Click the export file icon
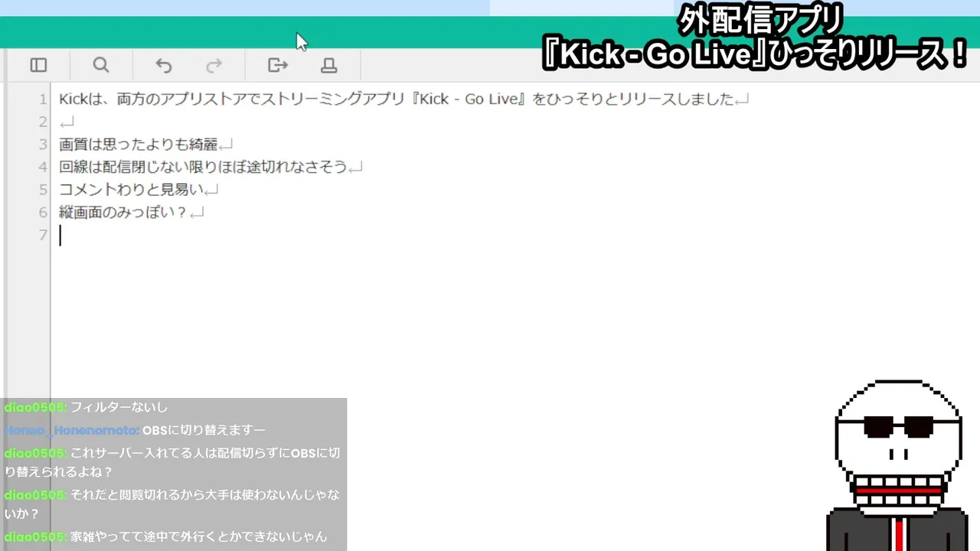Viewport: 980px width, 551px height. 277,65
